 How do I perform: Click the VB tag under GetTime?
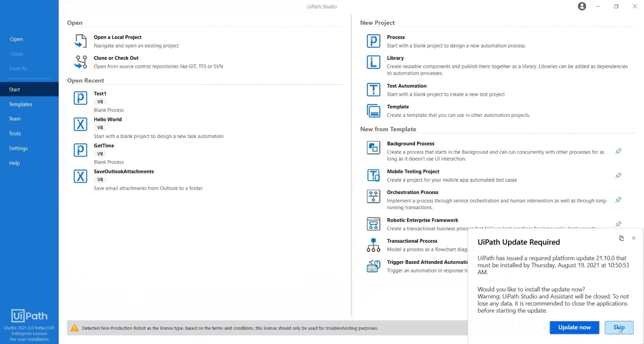coord(100,154)
